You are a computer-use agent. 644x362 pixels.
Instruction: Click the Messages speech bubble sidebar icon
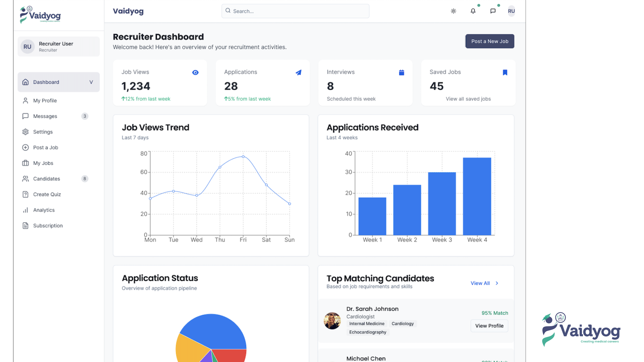(x=25, y=116)
